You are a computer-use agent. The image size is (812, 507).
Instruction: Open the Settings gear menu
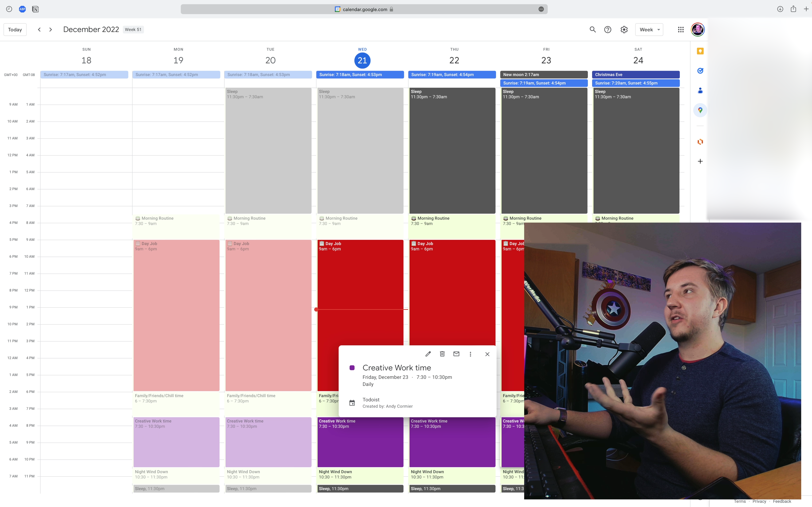click(x=624, y=30)
